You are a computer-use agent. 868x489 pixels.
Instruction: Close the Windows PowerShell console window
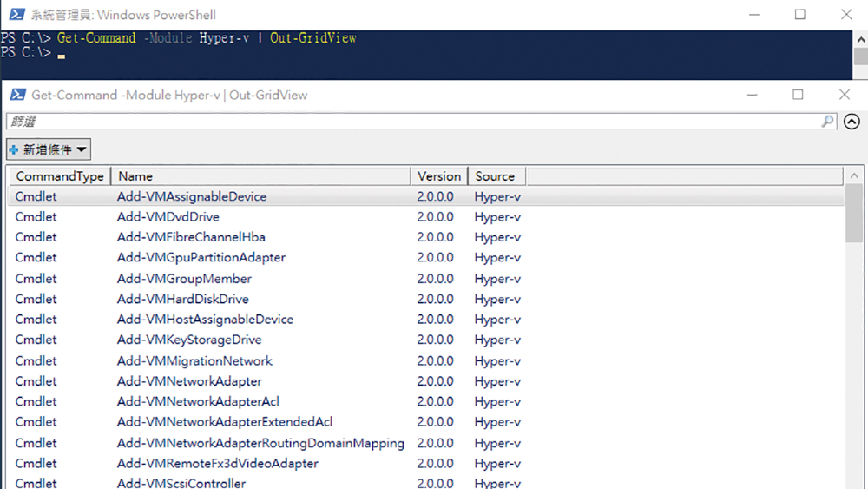[x=846, y=15]
